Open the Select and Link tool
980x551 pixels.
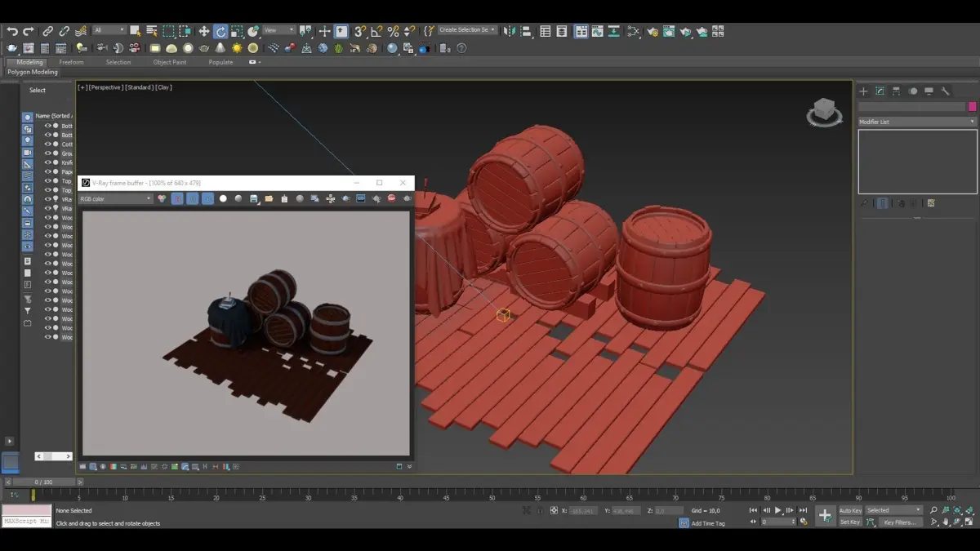tap(48, 31)
